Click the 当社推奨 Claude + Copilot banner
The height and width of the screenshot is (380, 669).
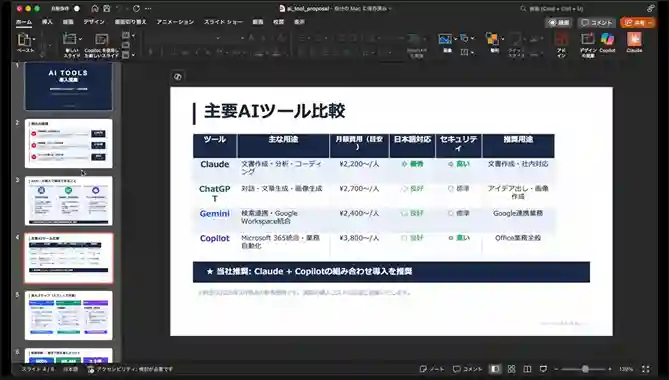[391, 272]
